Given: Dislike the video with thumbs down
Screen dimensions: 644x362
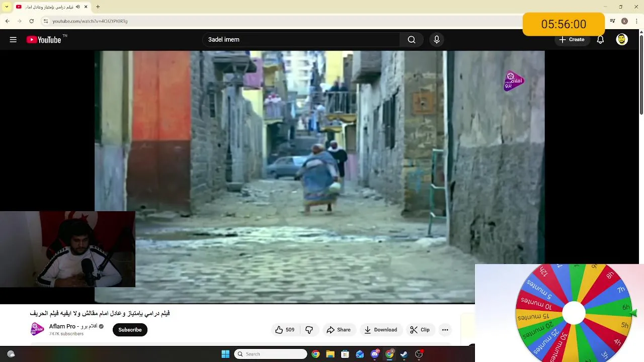Looking at the screenshot, I should [x=309, y=330].
